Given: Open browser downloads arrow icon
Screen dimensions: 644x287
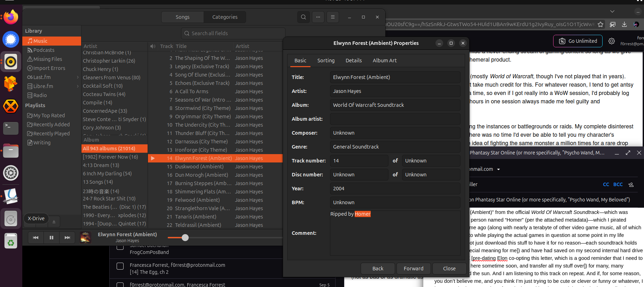Looking at the screenshot, I should pos(625,24).
